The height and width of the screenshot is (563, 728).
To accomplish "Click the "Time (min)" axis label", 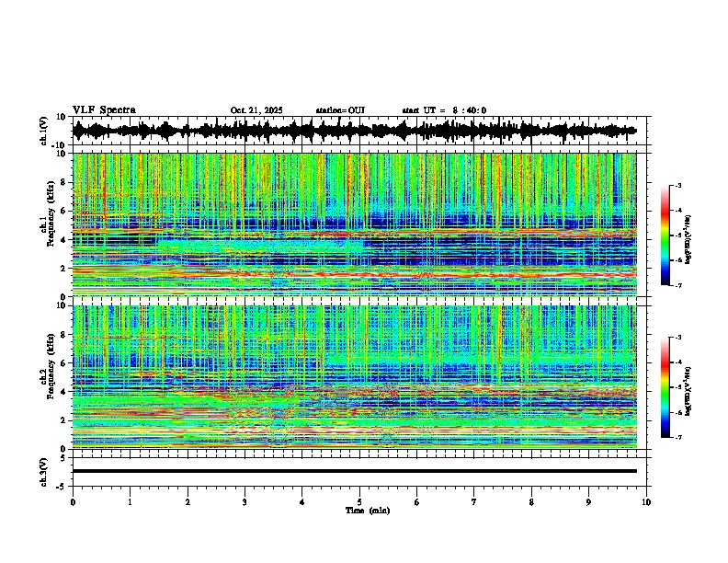I will (368, 511).
